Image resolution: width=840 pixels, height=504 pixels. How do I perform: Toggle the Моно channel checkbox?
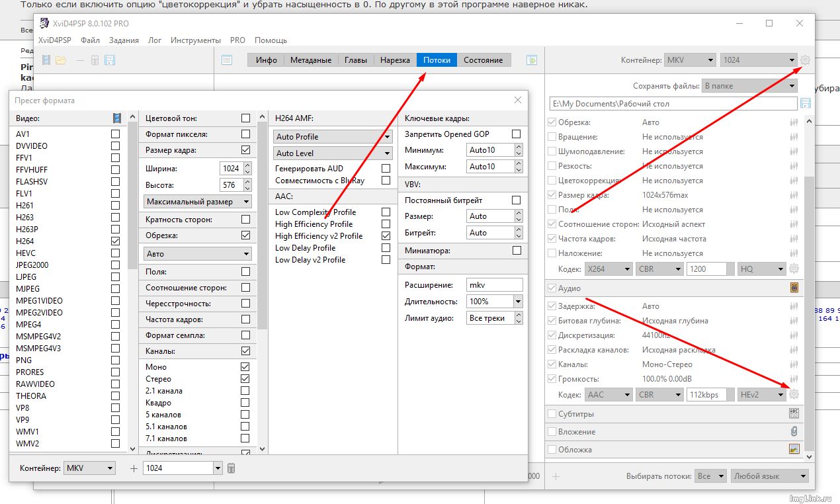tap(245, 367)
